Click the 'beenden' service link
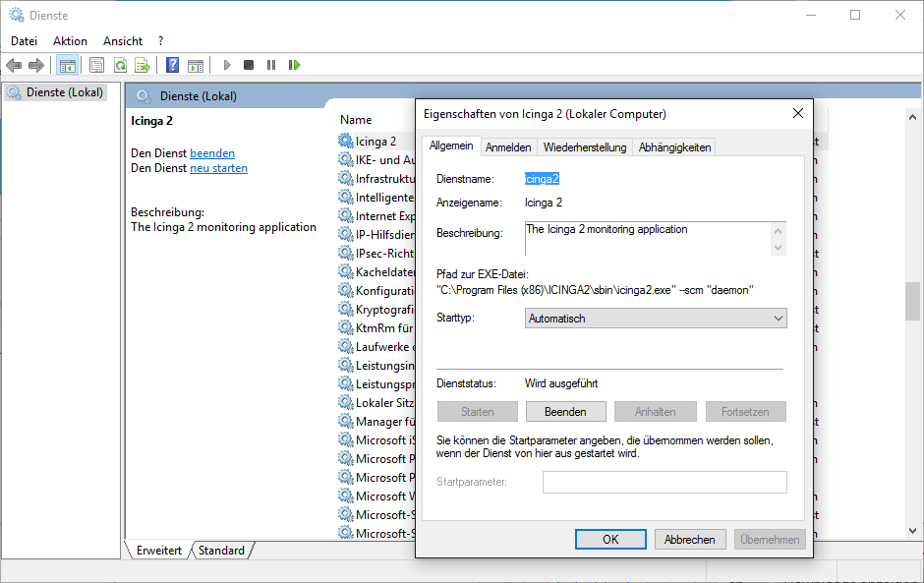 (x=212, y=153)
